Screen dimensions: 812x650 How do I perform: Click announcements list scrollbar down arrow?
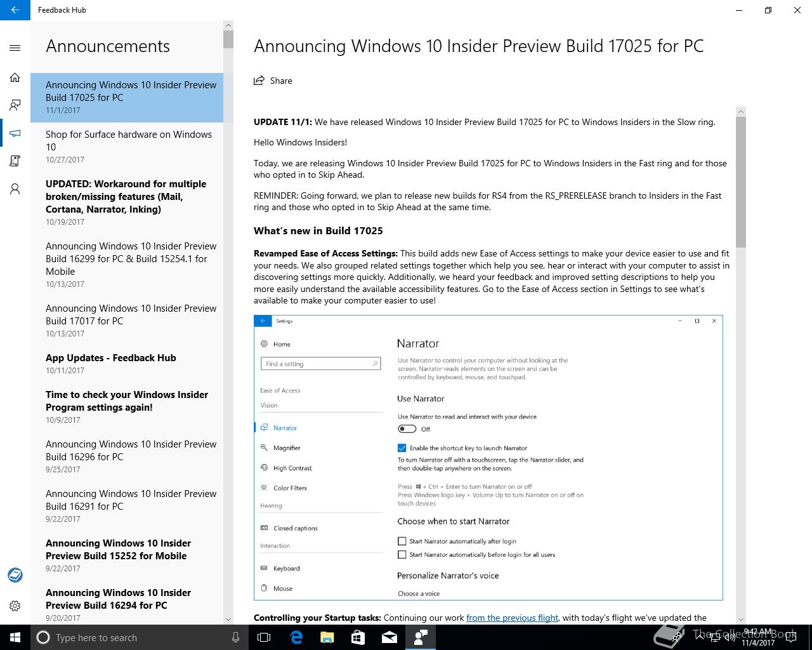coord(228,619)
